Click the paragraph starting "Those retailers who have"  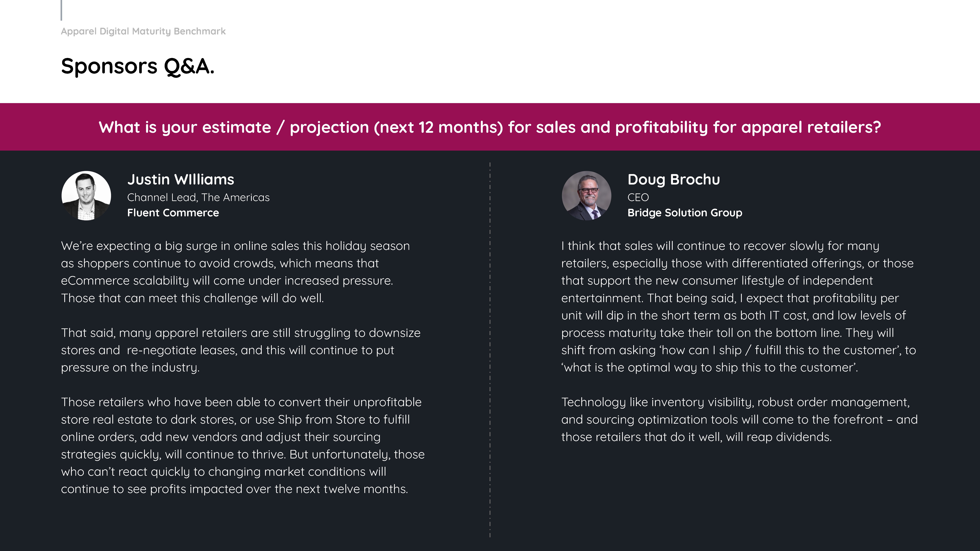point(243,445)
